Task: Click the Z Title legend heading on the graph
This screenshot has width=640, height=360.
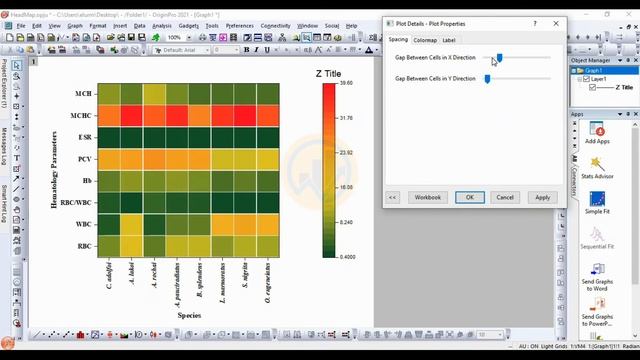Action: [328, 74]
